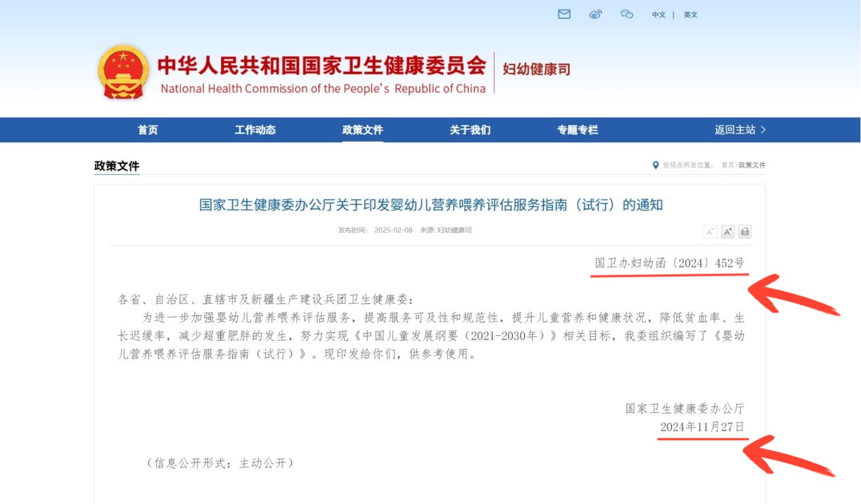Viewport: 861px width, 504px height.
Task: Click the increase font size A+ icon
Action: click(x=727, y=232)
